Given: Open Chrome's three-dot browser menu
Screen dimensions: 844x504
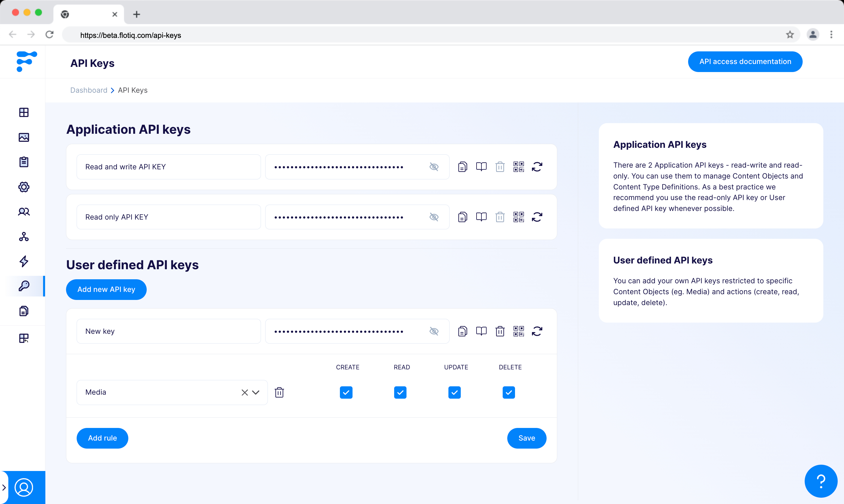Looking at the screenshot, I should coord(831,35).
